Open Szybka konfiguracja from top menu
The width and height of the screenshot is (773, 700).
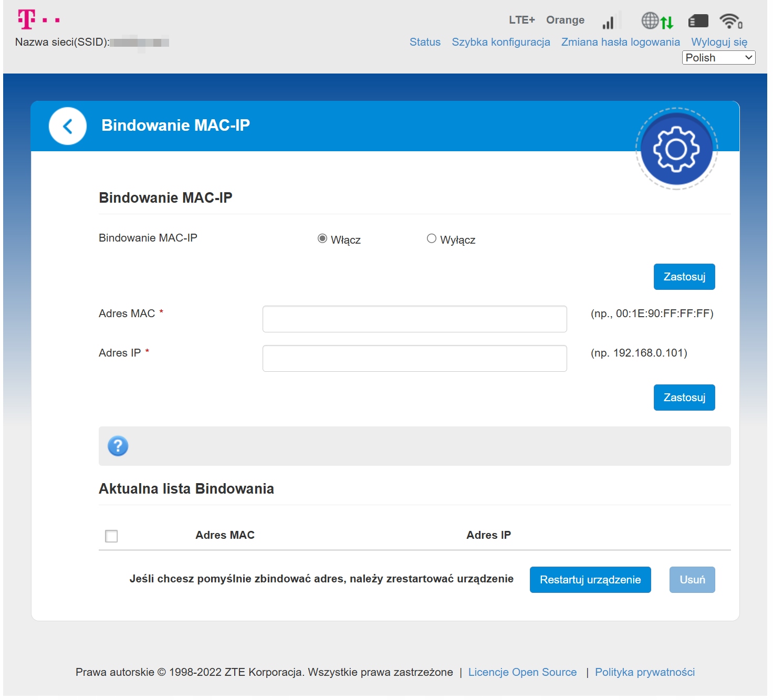tap(500, 42)
